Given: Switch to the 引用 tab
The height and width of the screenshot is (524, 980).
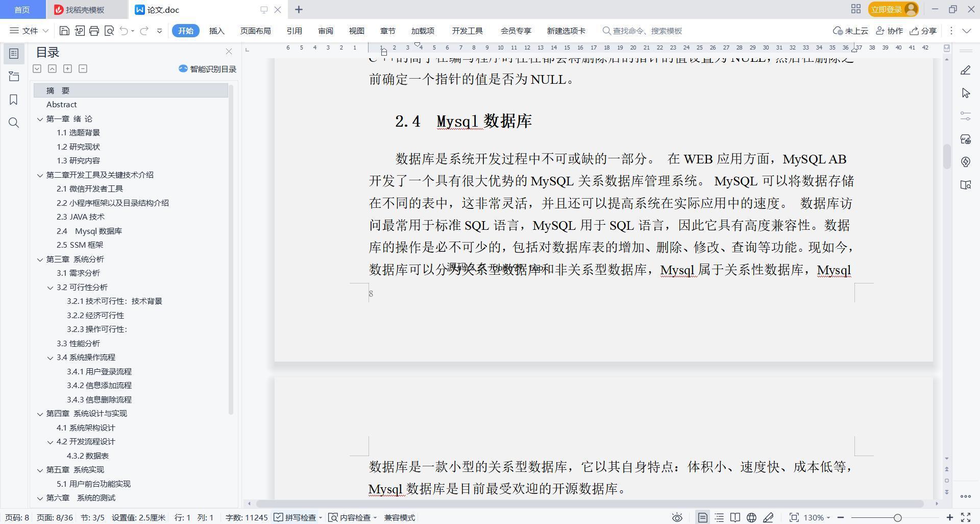Looking at the screenshot, I should [x=294, y=31].
